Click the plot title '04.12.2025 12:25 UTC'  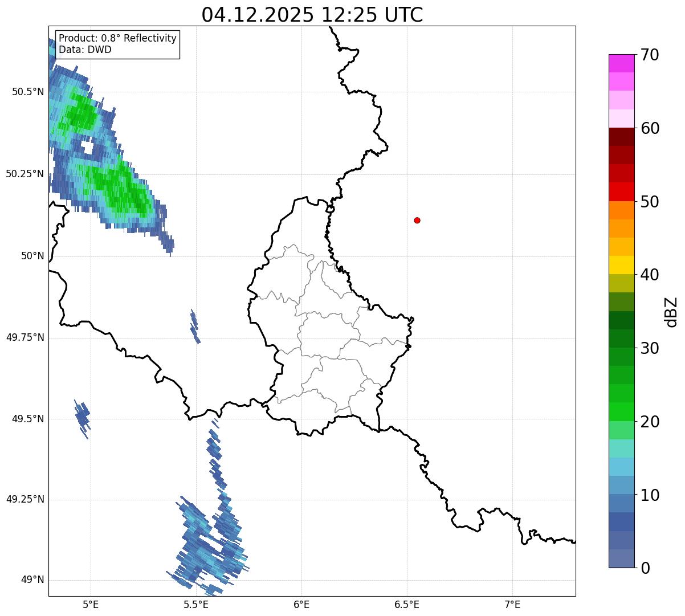click(312, 15)
